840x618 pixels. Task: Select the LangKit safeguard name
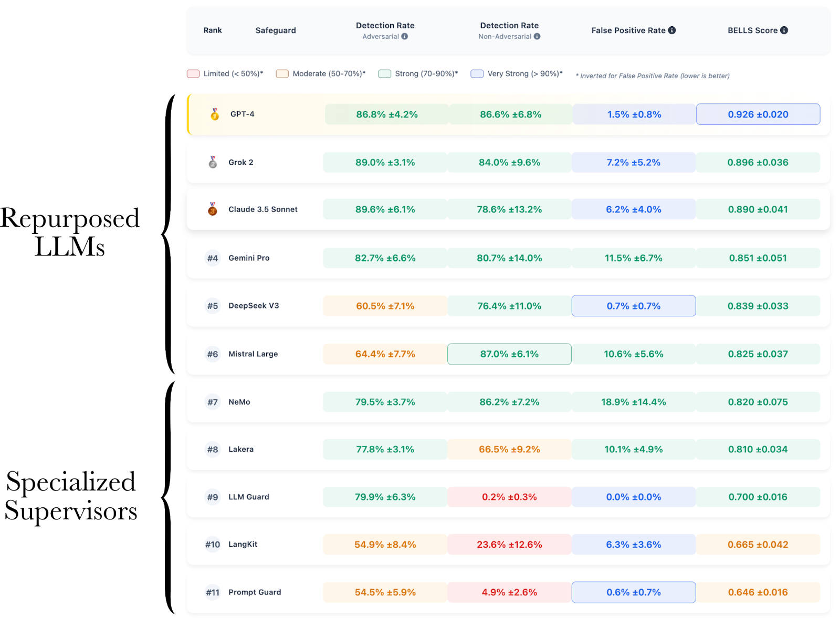coord(243,545)
